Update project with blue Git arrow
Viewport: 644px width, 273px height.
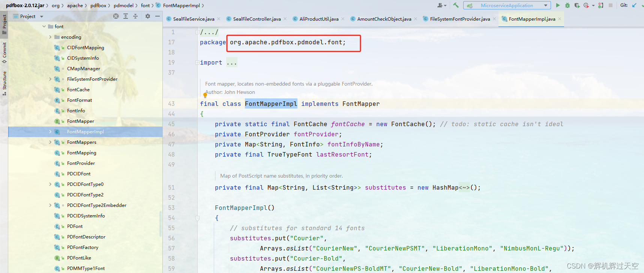tap(634, 5)
